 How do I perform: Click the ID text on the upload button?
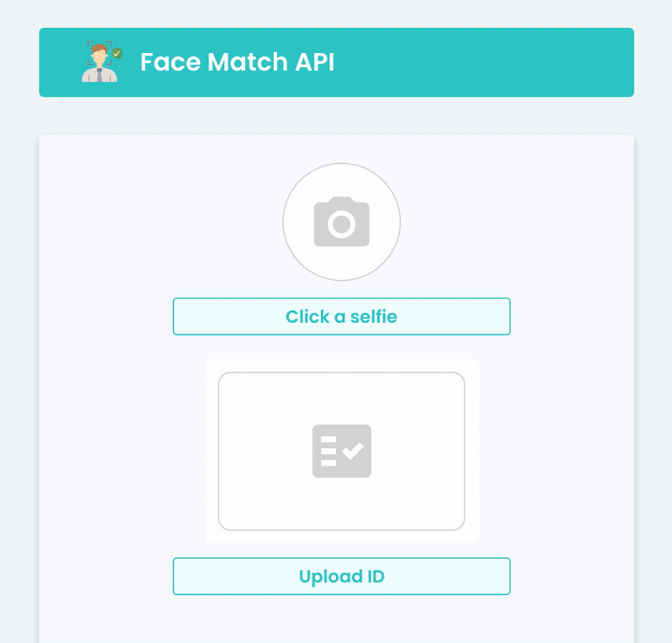pyautogui.click(x=375, y=577)
